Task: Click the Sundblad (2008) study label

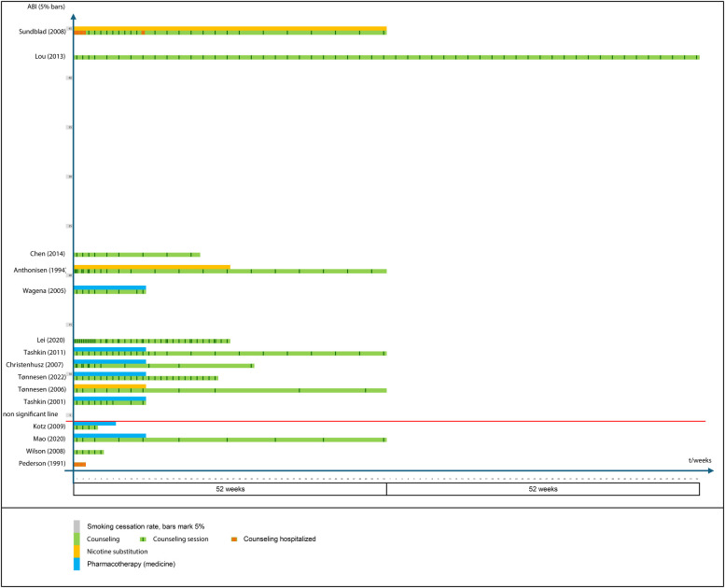Action: [42, 32]
